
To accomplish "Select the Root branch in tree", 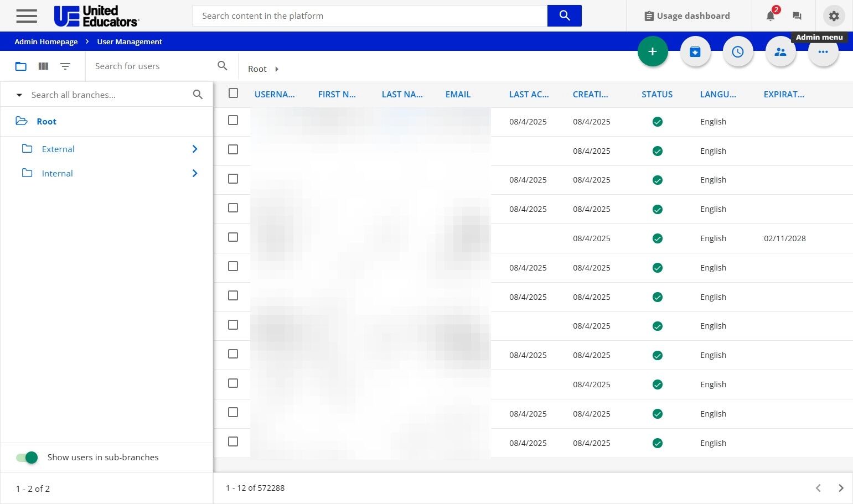I will pos(46,122).
